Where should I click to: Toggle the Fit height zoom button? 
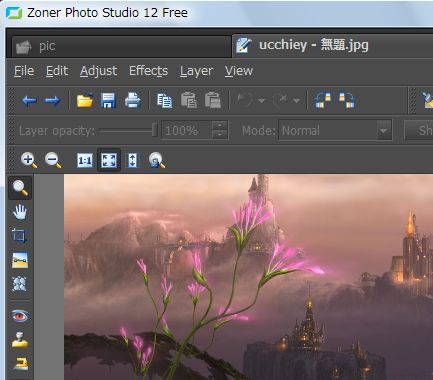pos(132,160)
